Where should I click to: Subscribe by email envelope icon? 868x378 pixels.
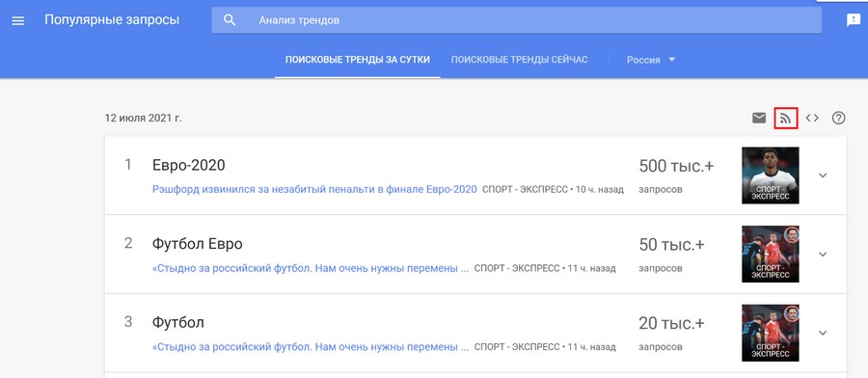pos(759,118)
